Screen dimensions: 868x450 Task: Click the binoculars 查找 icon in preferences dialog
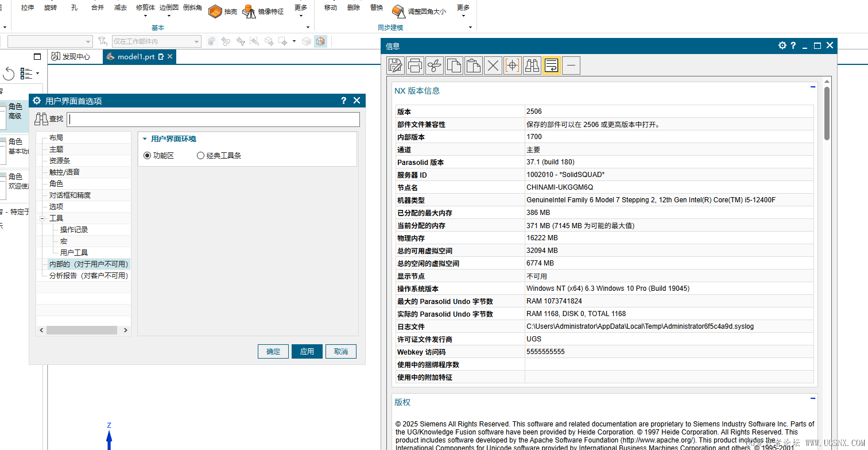click(41, 119)
